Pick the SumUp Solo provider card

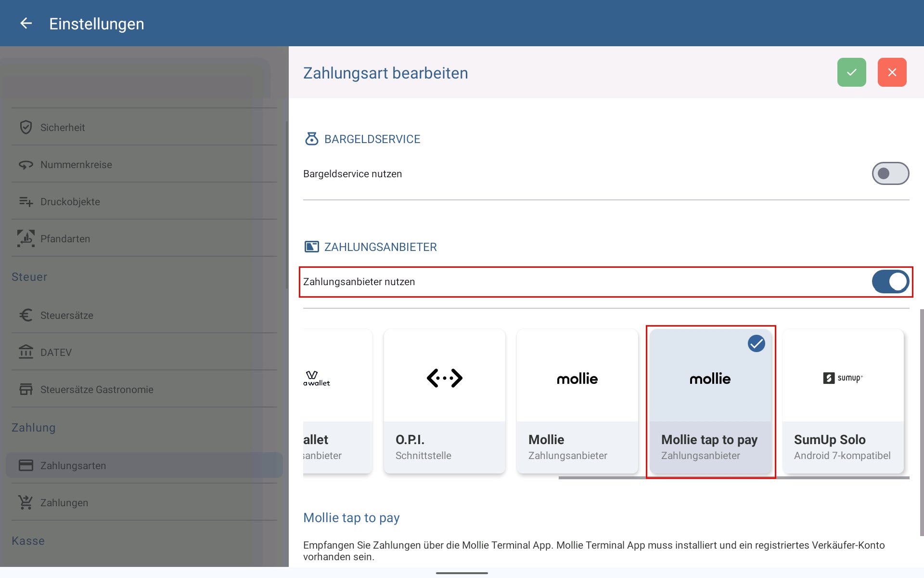(x=843, y=401)
